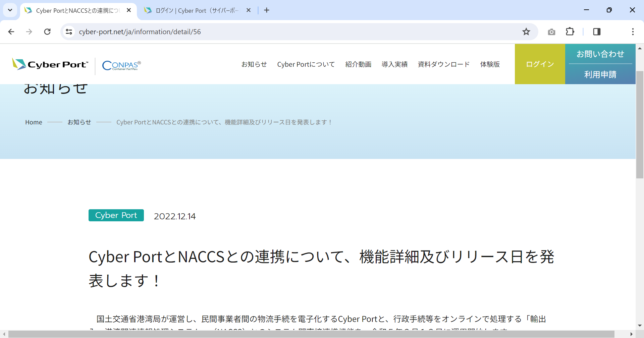The width and height of the screenshot is (644, 338).
Task: Click the Home breadcrumb link
Action: tap(34, 122)
